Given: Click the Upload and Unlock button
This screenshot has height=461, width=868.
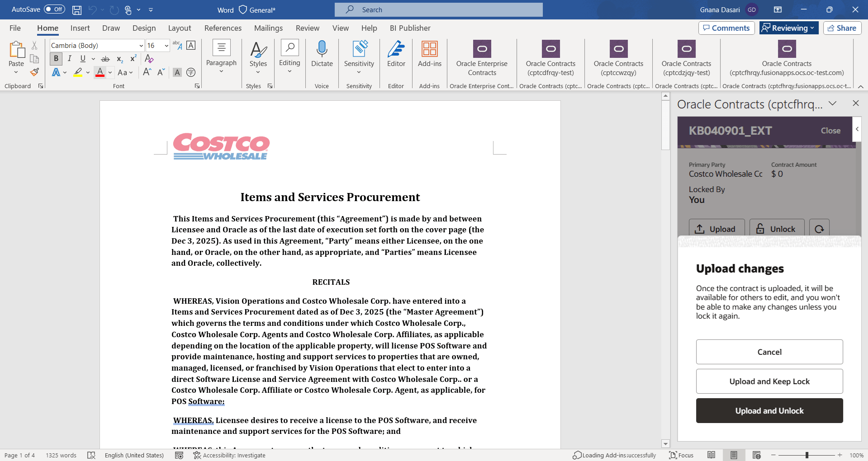Looking at the screenshot, I should pyautogui.click(x=769, y=411).
